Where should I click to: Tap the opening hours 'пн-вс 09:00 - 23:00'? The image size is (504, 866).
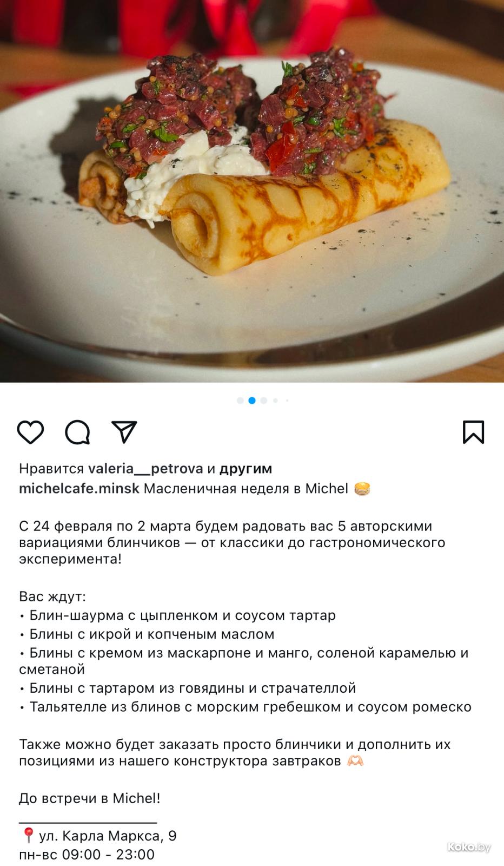tap(87, 855)
